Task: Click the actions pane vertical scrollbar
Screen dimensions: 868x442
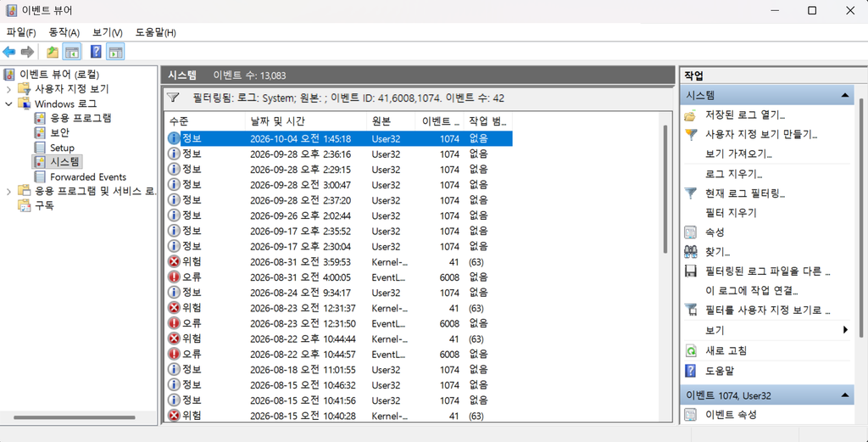Action: pyautogui.click(x=860, y=216)
